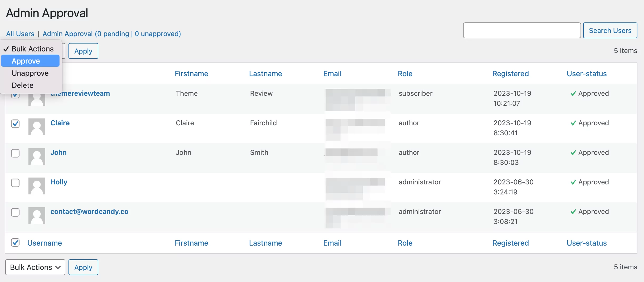
Task: Click the footer Lastname column link
Action: 266,243
